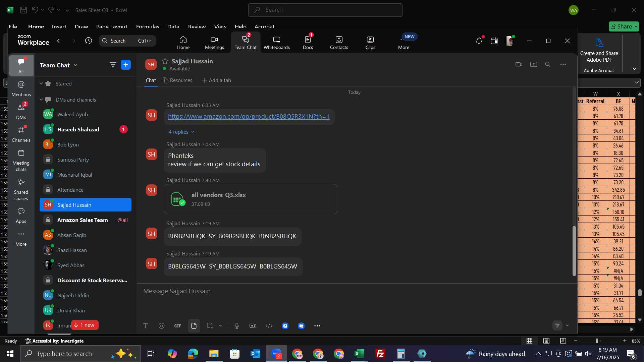Open FileZilla from taskbar

[x=380, y=354]
